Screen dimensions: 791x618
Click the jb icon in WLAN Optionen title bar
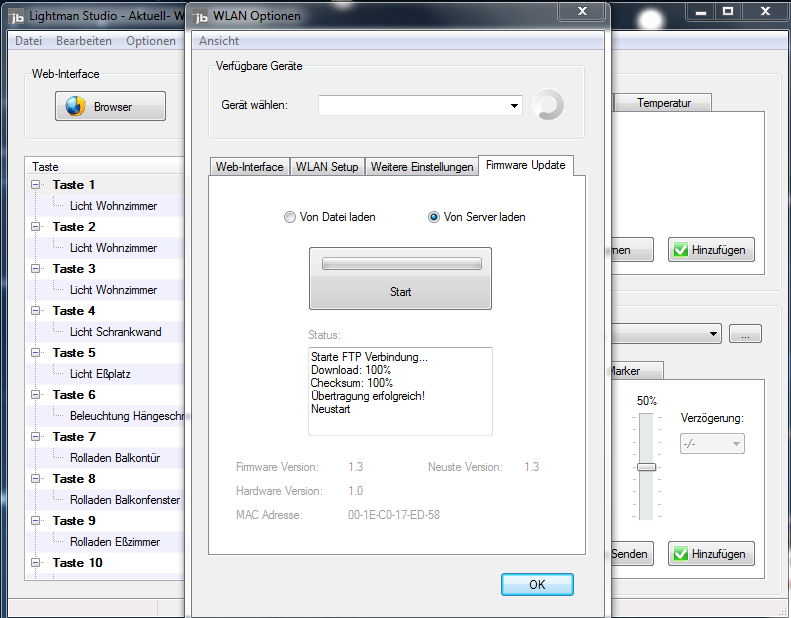click(x=200, y=16)
